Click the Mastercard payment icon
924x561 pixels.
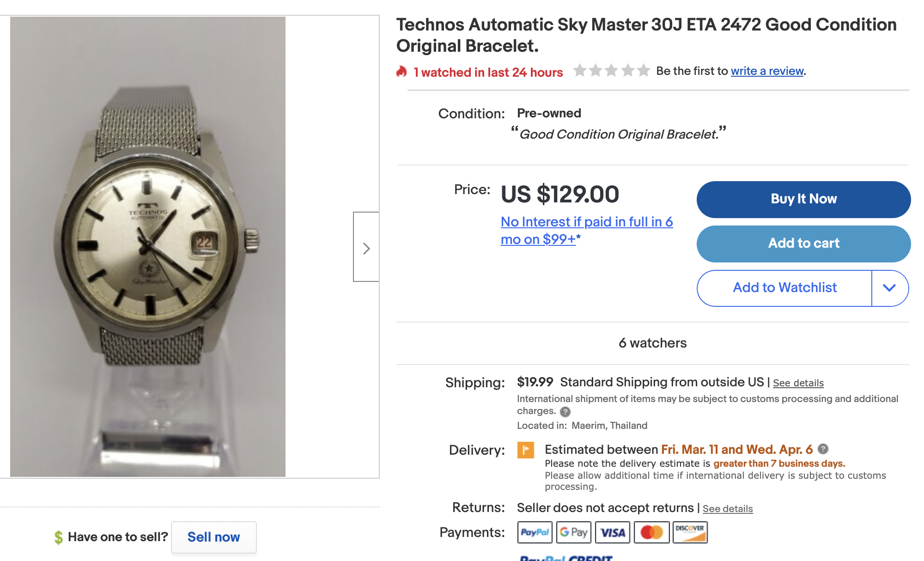tap(651, 532)
